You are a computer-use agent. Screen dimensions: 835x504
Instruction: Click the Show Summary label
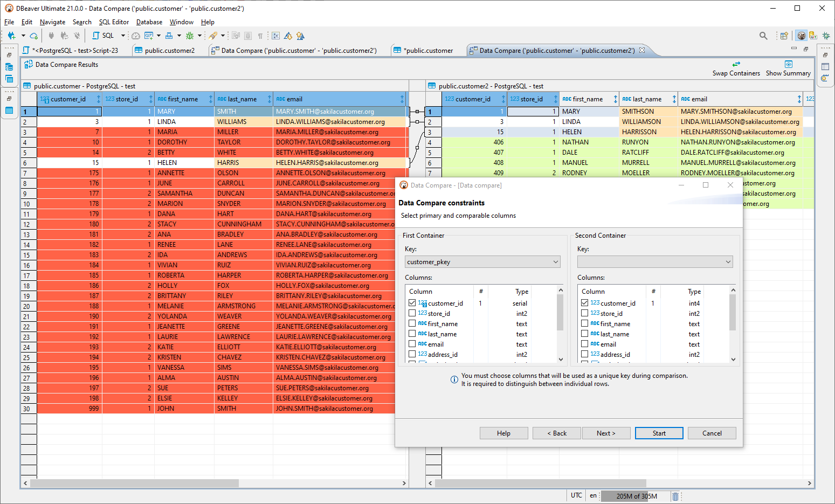(x=788, y=73)
